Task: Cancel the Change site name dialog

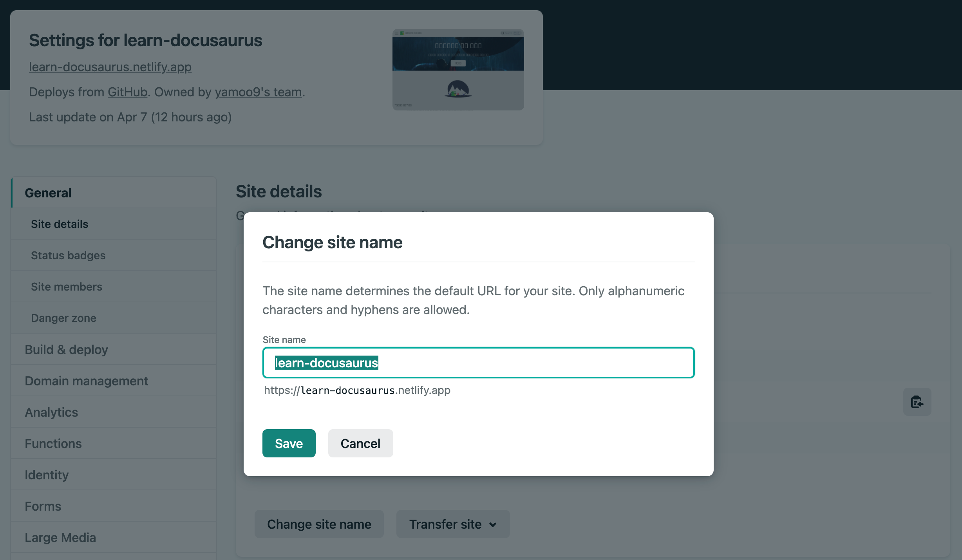Action: tap(360, 443)
